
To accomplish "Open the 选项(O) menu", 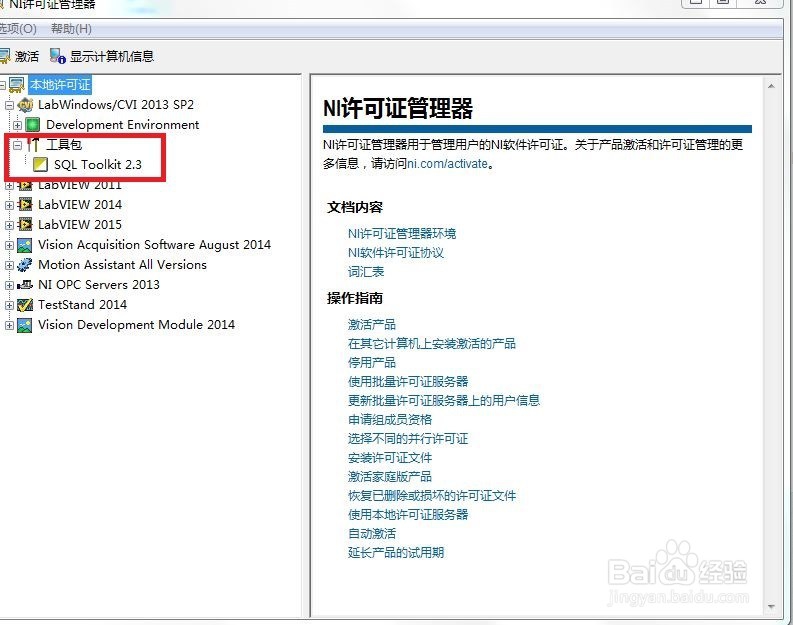I will [x=18, y=29].
